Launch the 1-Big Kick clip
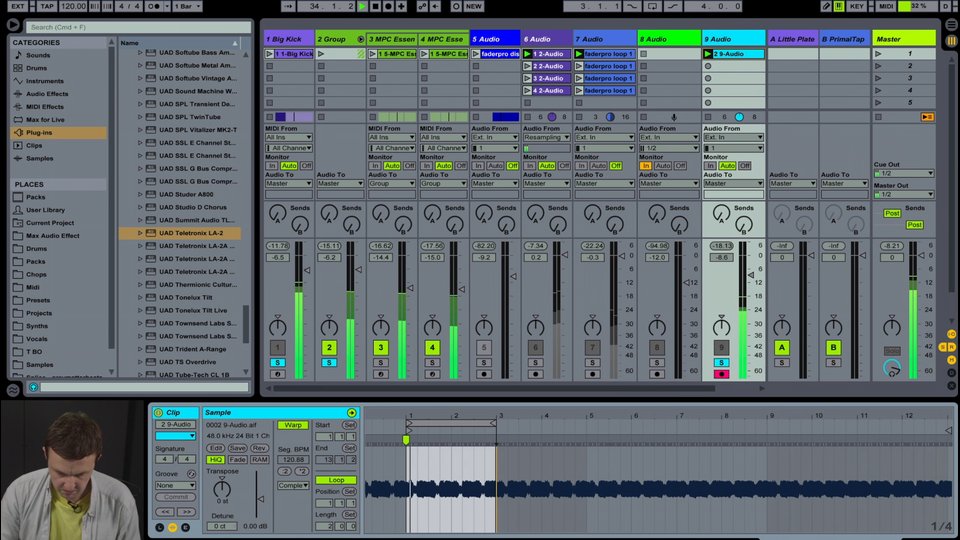Screen dimensions: 960x540 (x=269, y=54)
